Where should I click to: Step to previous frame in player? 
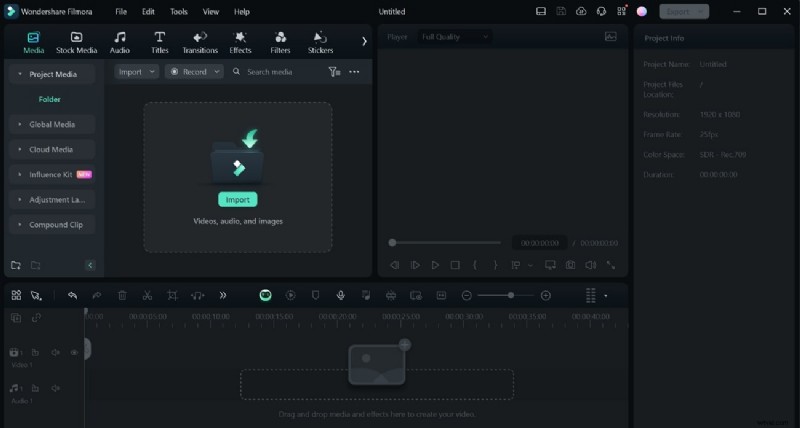pos(394,265)
